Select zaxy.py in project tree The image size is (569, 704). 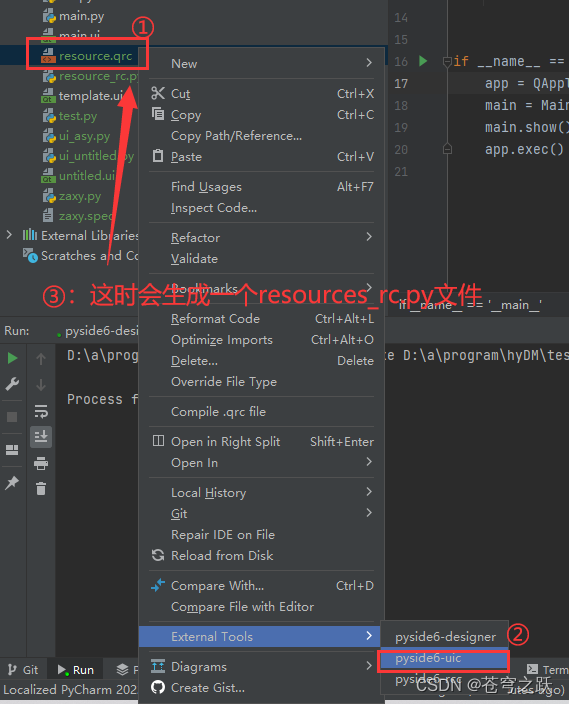point(72,196)
